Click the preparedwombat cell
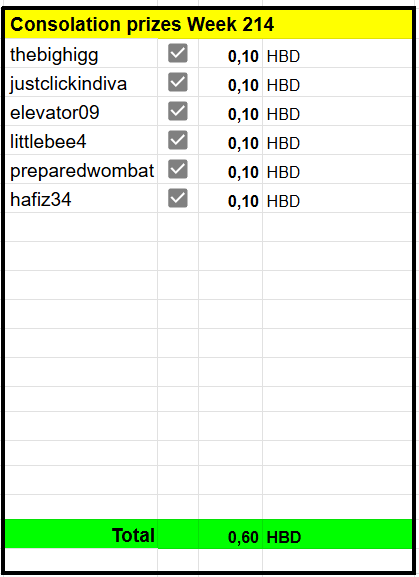The image size is (419, 577). click(x=81, y=170)
